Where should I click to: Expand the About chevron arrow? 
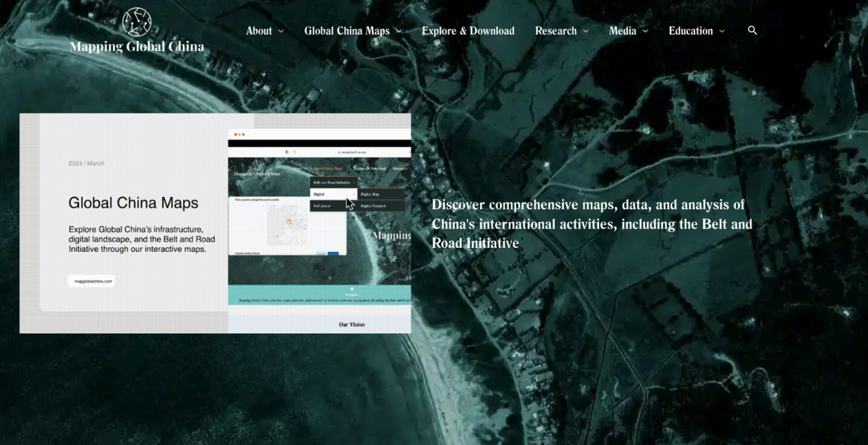(281, 31)
